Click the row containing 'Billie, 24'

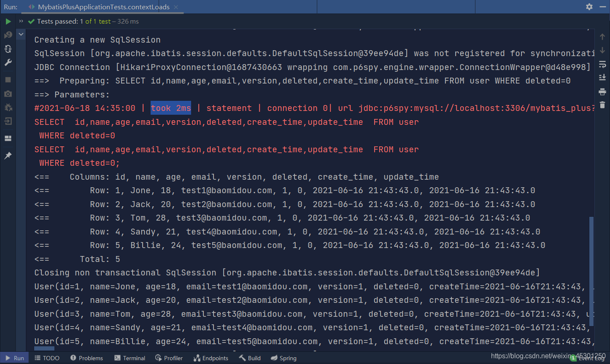point(290,245)
